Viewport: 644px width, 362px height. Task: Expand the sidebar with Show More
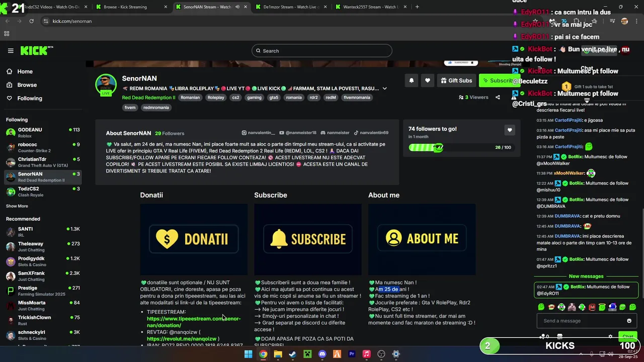click(17, 206)
